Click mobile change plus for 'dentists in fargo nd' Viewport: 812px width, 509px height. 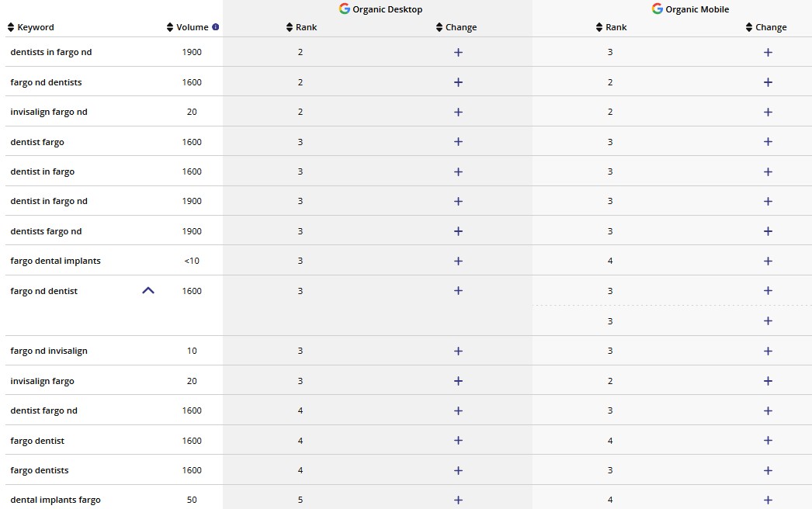click(768, 52)
